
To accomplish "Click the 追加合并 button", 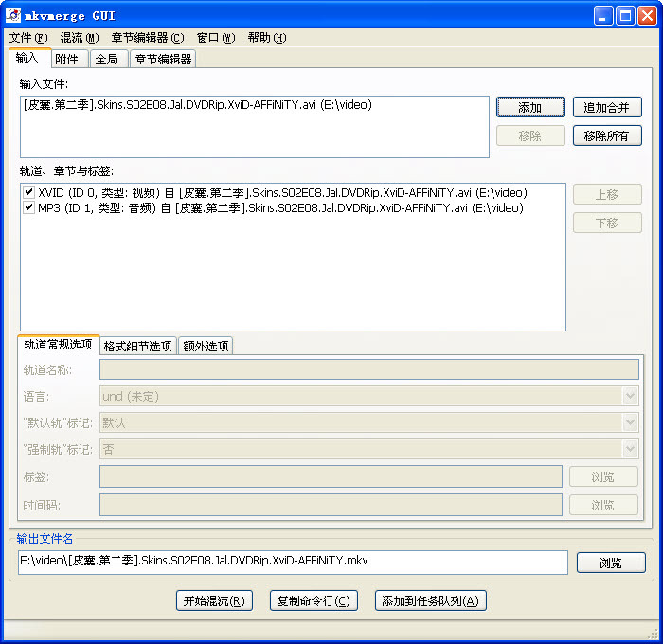I will (607, 107).
